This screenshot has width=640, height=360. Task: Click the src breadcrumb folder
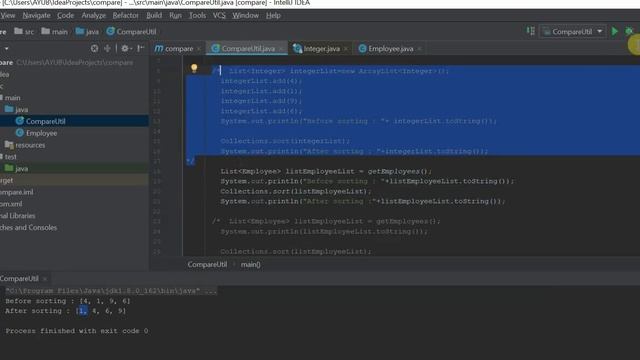(24, 31)
